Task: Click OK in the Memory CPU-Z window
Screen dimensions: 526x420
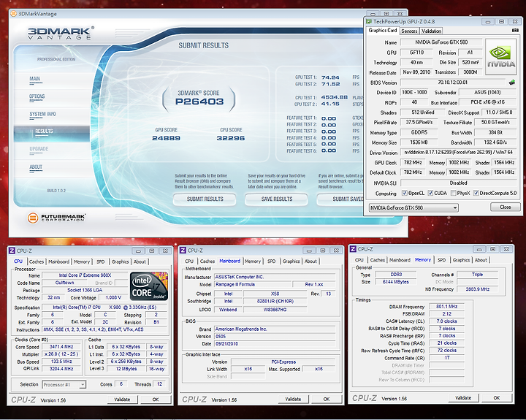Action: (x=497, y=398)
